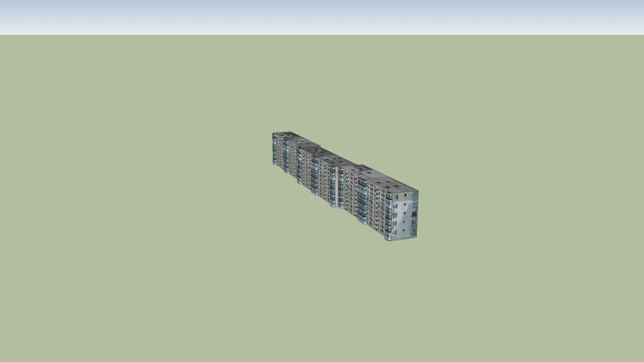
Task: Select the 3D apartment building model
Action: (347, 187)
